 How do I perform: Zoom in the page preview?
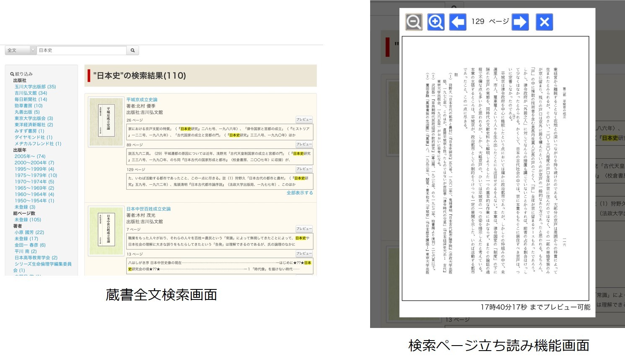coord(436,22)
